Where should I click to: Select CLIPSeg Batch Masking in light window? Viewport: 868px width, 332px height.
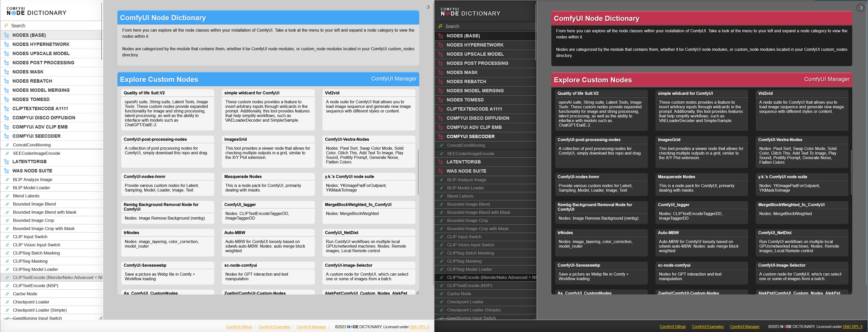(x=51, y=253)
